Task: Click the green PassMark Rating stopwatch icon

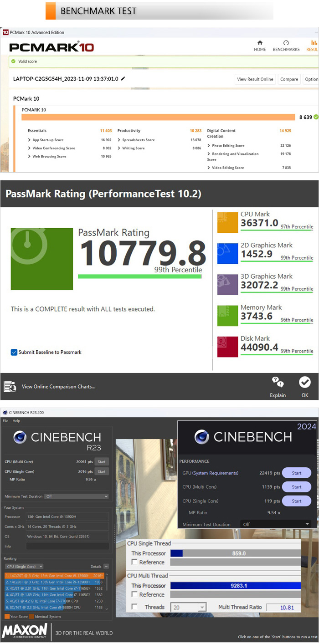Action: point(42,259)
